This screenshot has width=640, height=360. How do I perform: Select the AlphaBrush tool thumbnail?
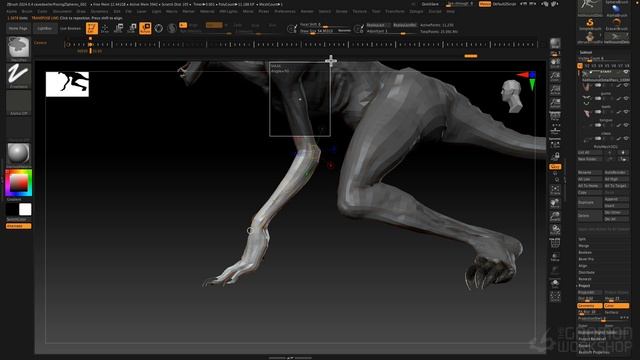[x=616, y=10]
